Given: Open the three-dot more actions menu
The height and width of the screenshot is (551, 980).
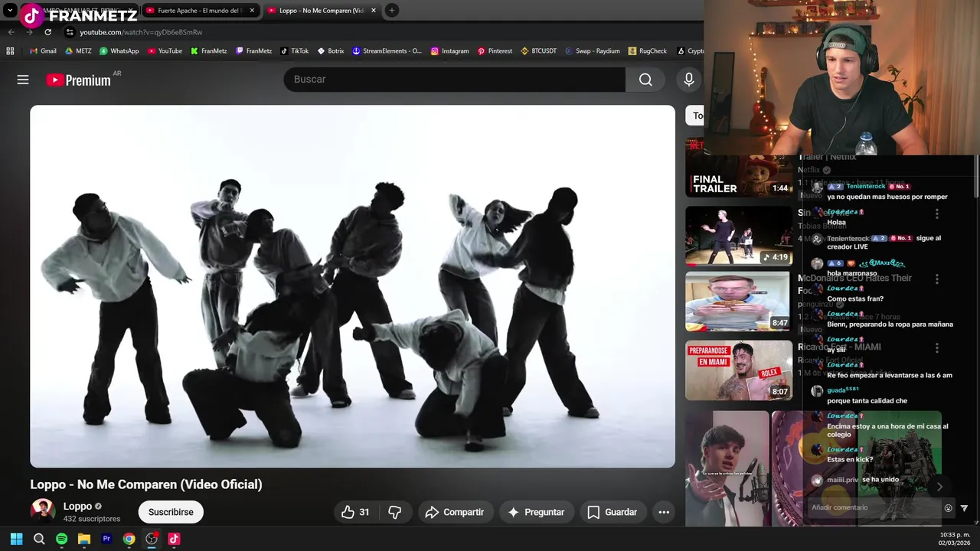Looking at the screenshot, I should [664, 512].
